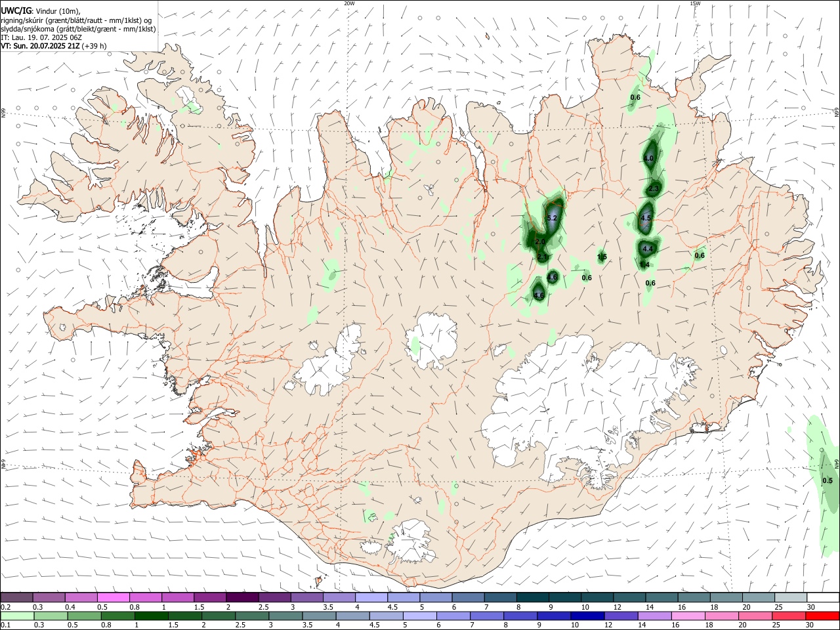This screenshot has height=630, width=840.
Task: Select the 2.3 rainfall label on the map
Action: tap(653, 189)
